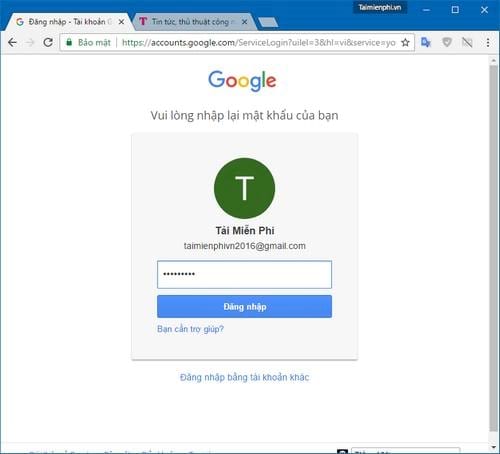Click the shield extension icon

[447, 42]
